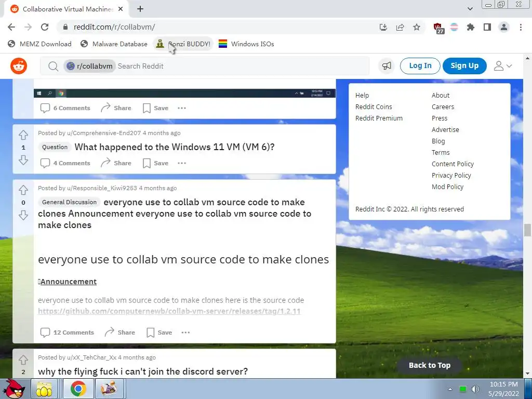Click the green network tray icon

(462, 389)
